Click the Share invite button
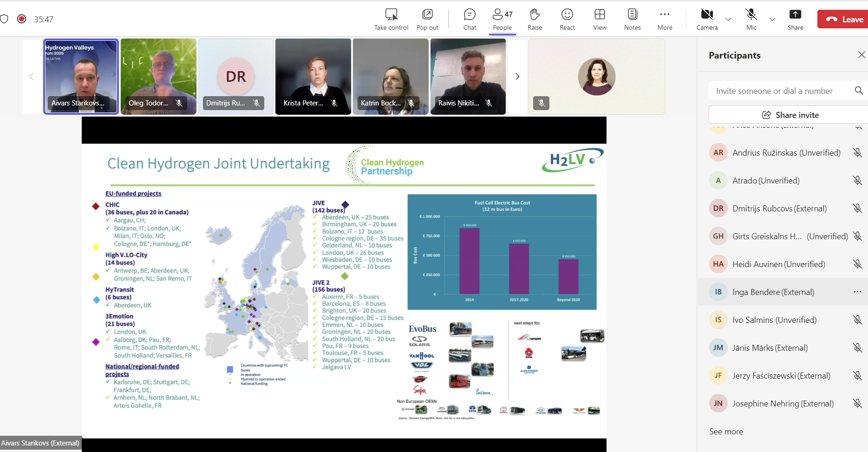This screenshot has height=452, width=868. 790,115
